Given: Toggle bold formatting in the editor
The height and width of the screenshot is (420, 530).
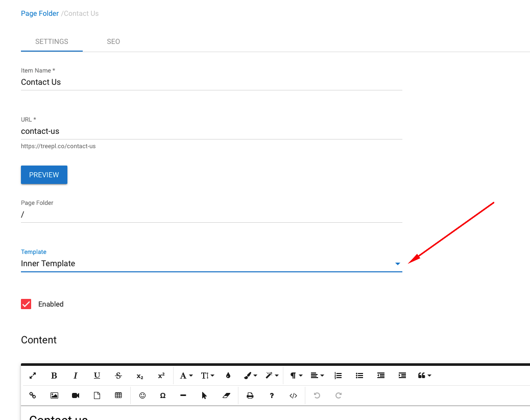Looking at the screenshot, I should coord(54,376).
